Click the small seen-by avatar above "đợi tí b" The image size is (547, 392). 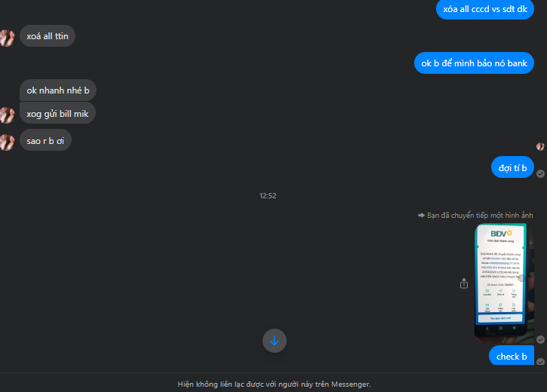(x=540, y=147)
